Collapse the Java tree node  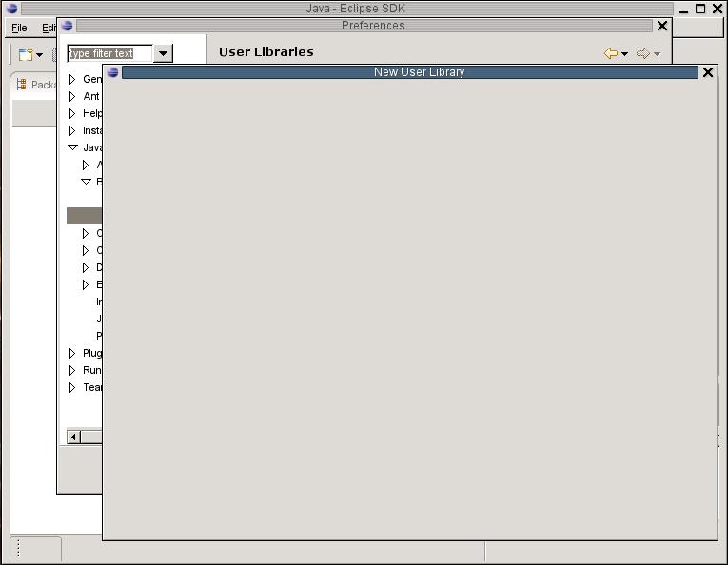click(72, 147)
